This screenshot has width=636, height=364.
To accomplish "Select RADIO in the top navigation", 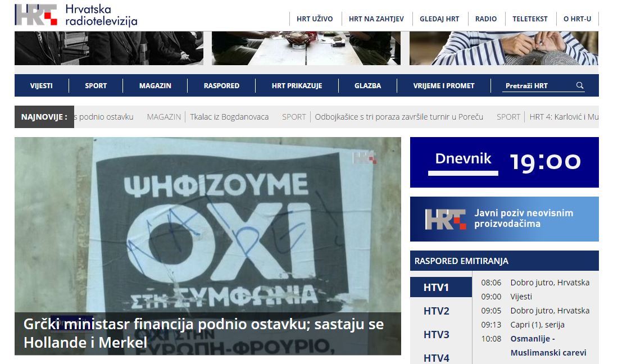I will (486, 19).
